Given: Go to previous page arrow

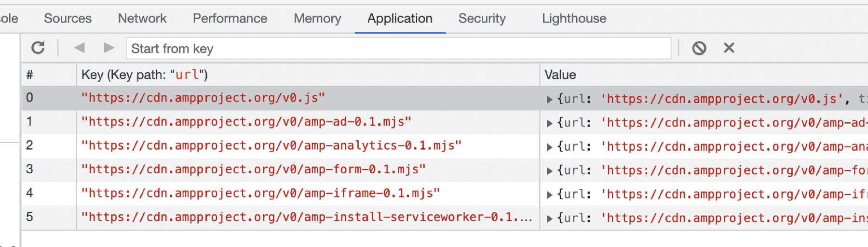Looking at the screenshot, I should (80, 48).
